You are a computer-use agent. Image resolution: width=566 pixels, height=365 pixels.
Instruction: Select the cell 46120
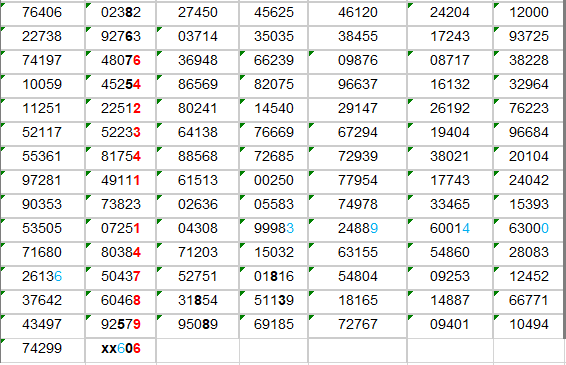tap(358, 13)
